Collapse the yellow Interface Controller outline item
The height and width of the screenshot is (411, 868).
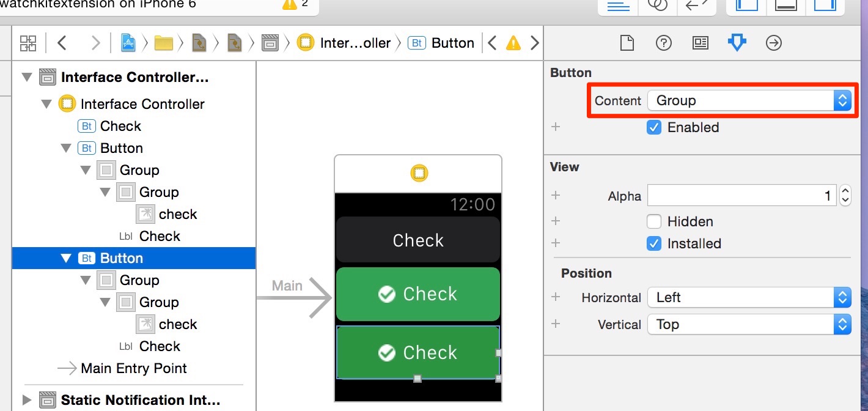pyautogui.click(x=46, y=104)
